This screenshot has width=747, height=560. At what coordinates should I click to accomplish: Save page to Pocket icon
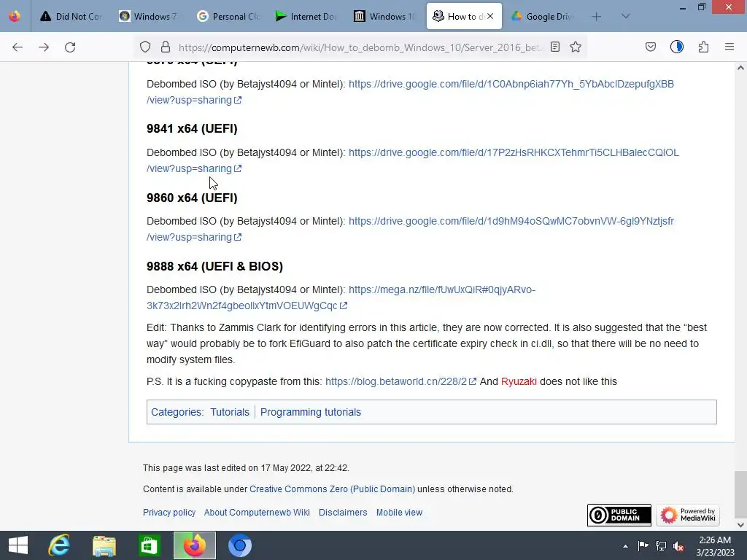[x=650, y=47]
